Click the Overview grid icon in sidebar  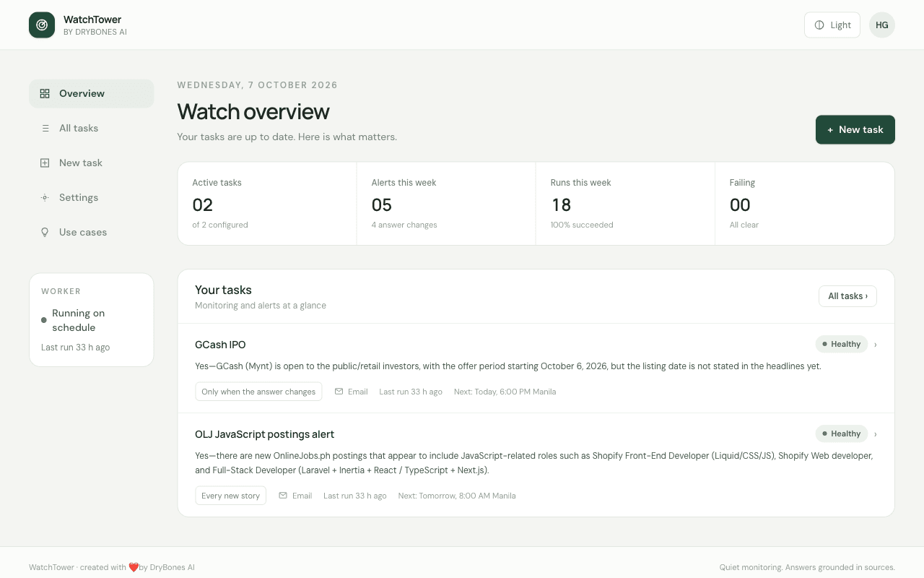[45, 93]
